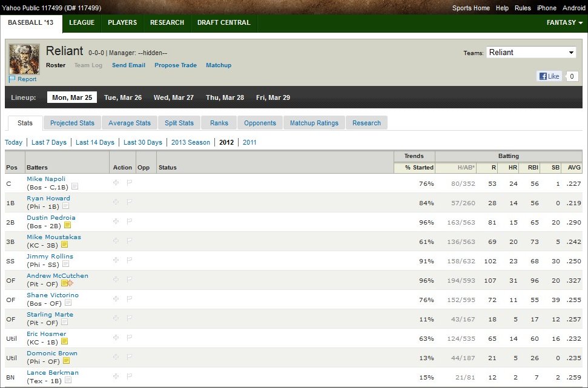This screenshot has height=388, width=588.
Task: Go to Sports Home
Action: click(x=471, y=8)
